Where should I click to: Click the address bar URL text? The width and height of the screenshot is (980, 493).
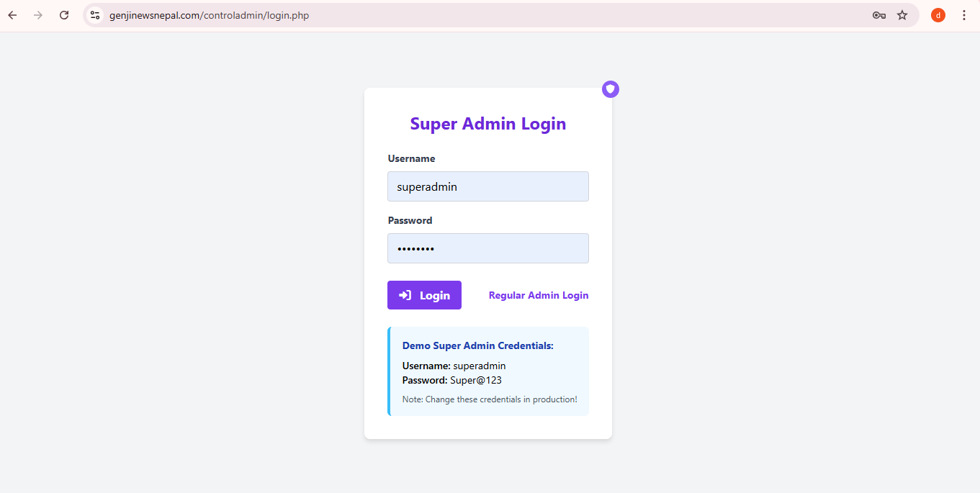tap(209, 15)
